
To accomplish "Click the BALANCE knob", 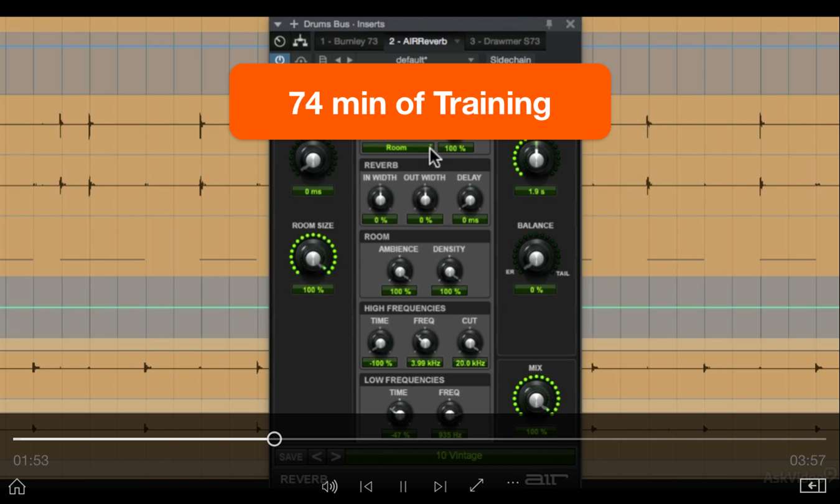I will pyautogui.click(x=536, y=257).
